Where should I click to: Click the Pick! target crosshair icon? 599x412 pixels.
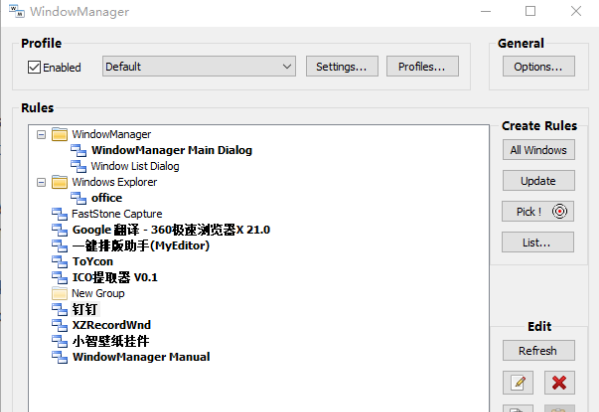click(559, 211)
